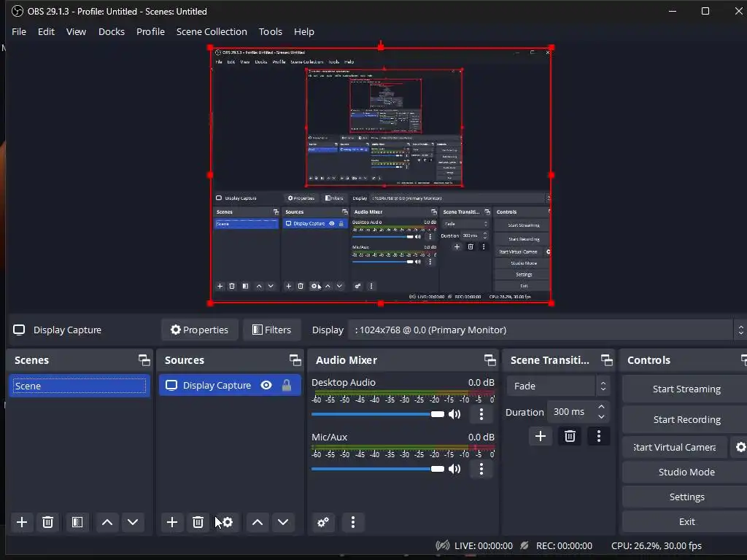Screen dimensions: 747x560
Task: Click Start Recording button
Action: 686,419
